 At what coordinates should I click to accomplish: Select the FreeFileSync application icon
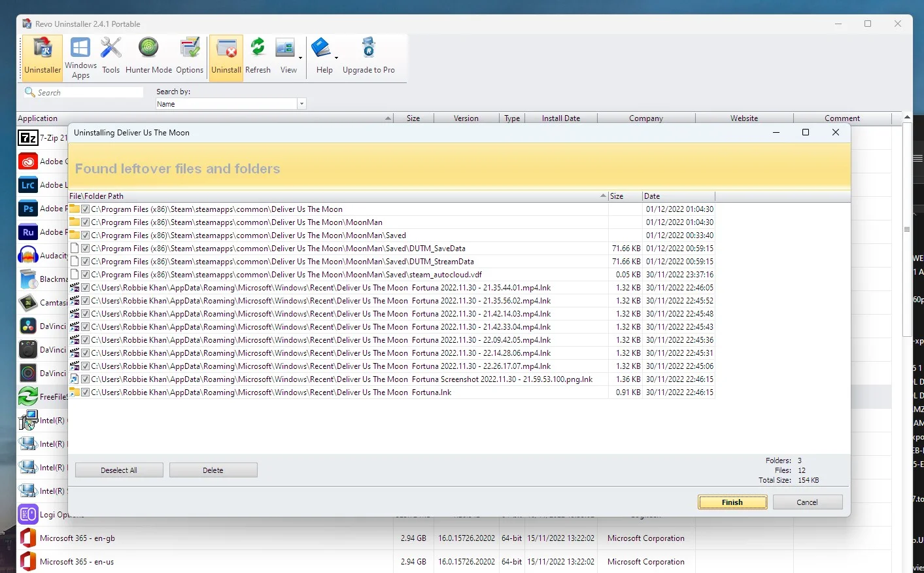tap(28, 396)
